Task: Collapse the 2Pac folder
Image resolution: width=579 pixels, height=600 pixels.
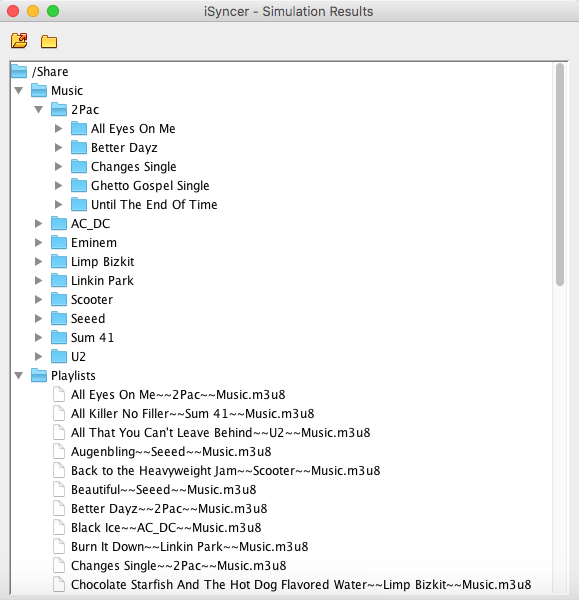Action: [x=39, y=110]
